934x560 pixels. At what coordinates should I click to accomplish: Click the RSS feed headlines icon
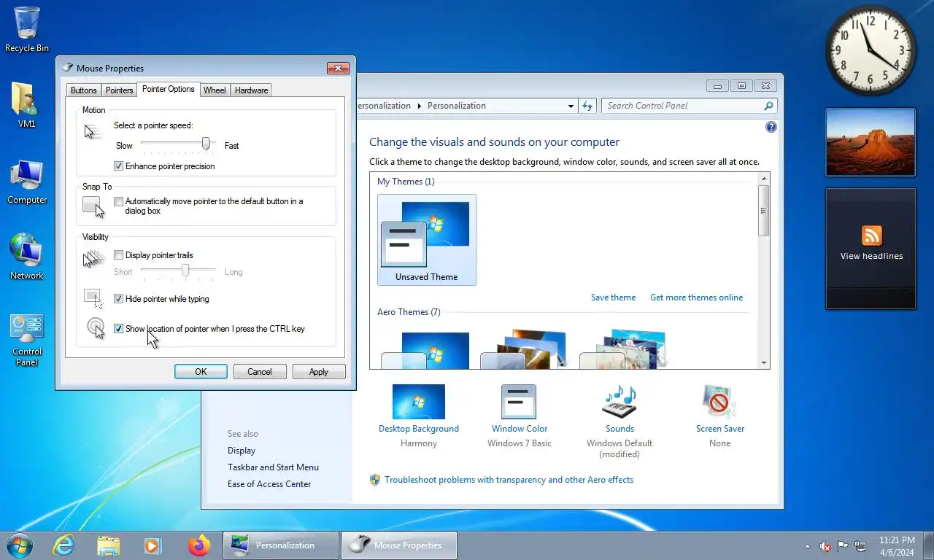872,236
